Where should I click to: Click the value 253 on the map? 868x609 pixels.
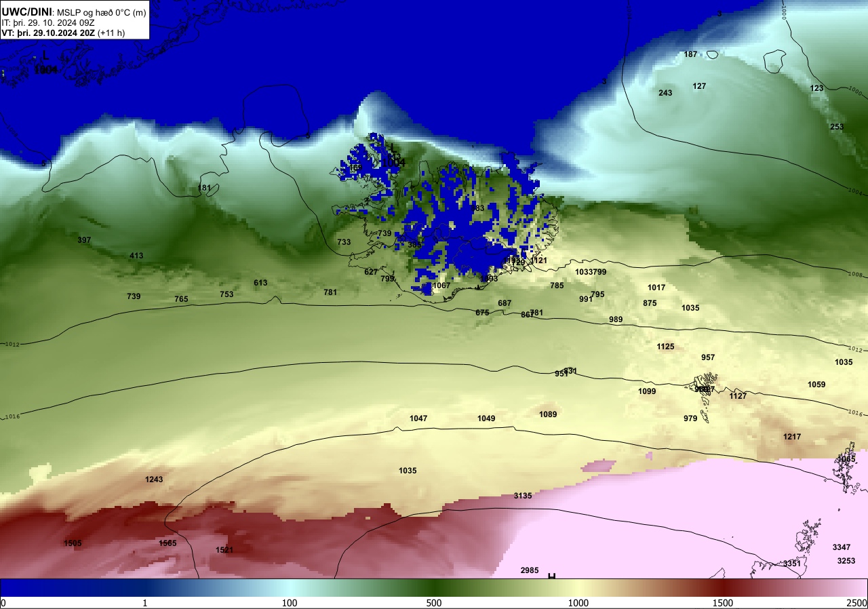(837, 127)
